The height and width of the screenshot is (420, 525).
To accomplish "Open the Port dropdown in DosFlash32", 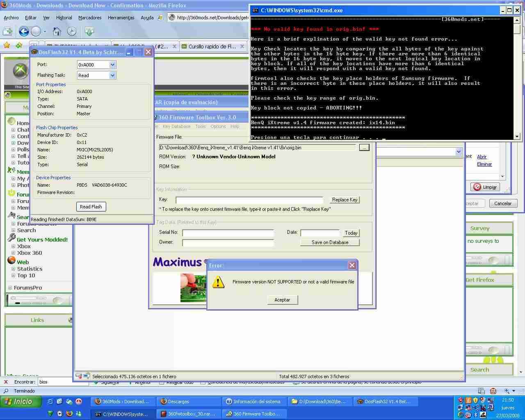I will point(112,65).
